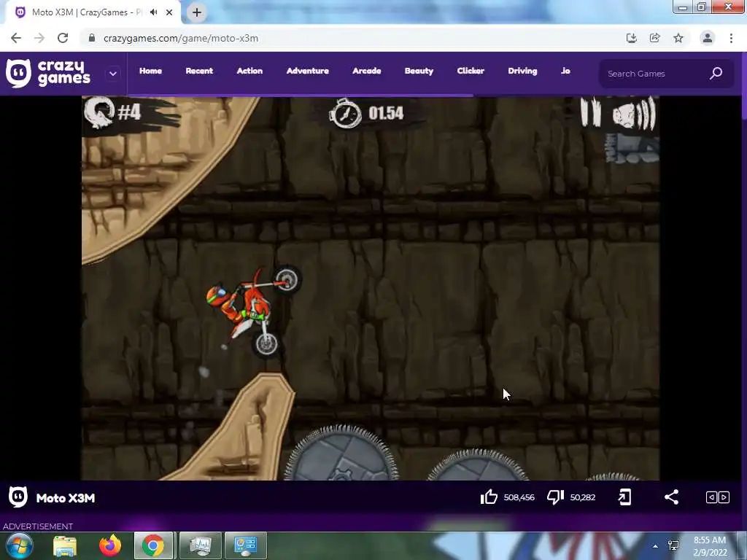The height and width of the screenshot is (560, 747).
Task: Close the Moto X3M tab
Action: (169, 12)
